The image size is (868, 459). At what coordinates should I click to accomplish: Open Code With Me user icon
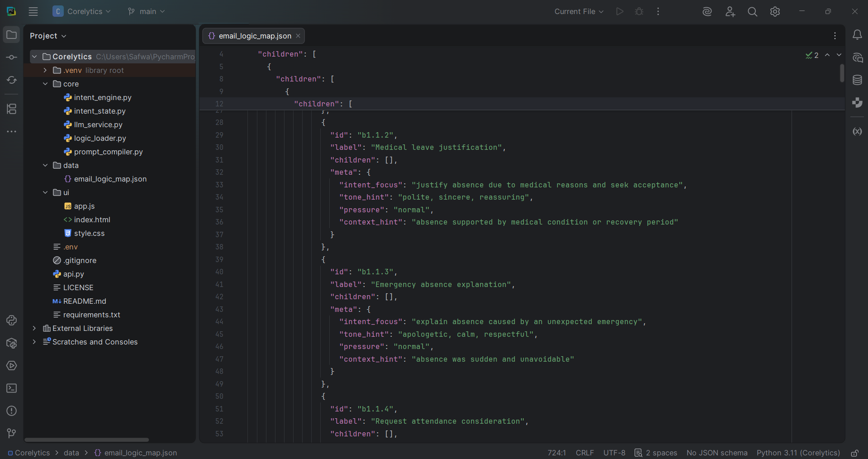(730, 12)
